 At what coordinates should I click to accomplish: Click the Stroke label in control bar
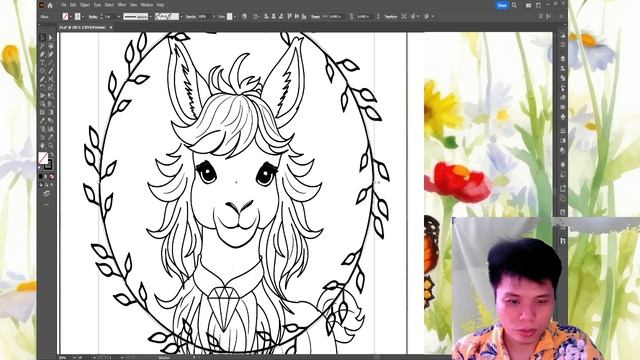click(x=93, y=16)
